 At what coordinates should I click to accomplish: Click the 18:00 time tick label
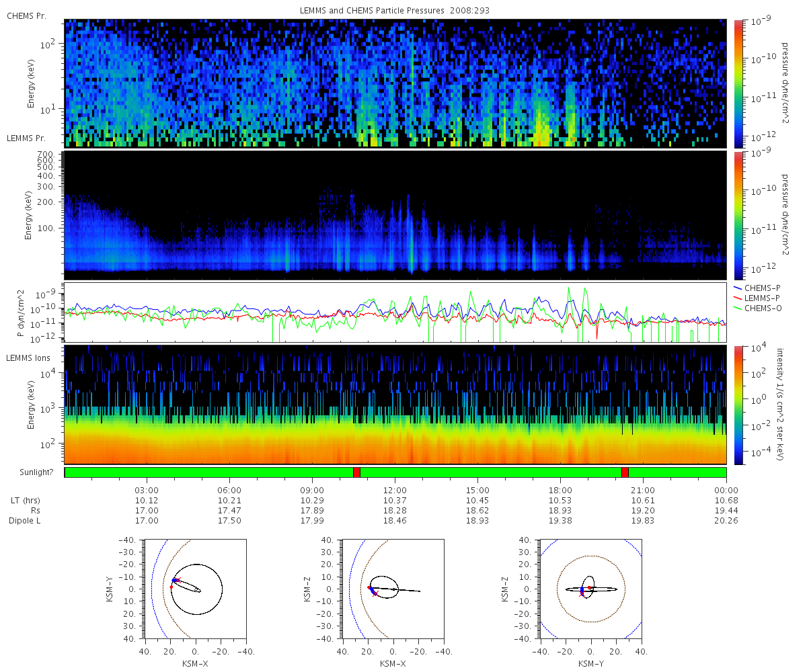(x=560, y=490)
